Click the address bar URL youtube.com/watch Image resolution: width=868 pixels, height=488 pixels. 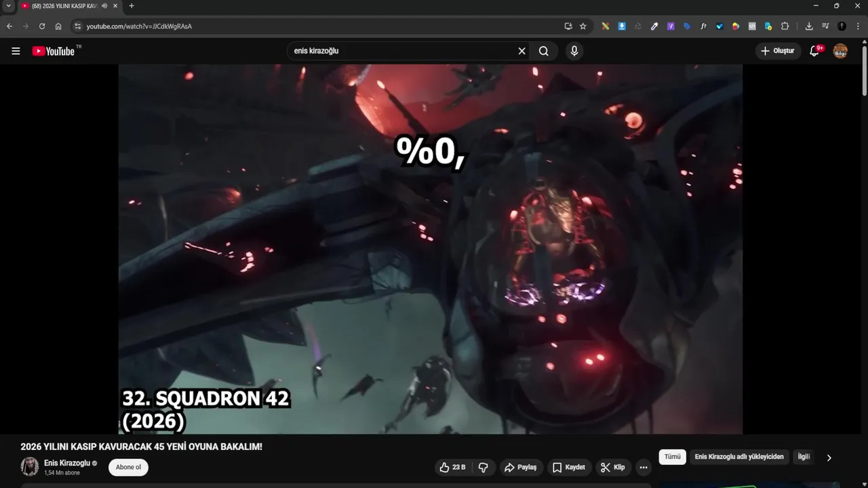click(139, 26)
